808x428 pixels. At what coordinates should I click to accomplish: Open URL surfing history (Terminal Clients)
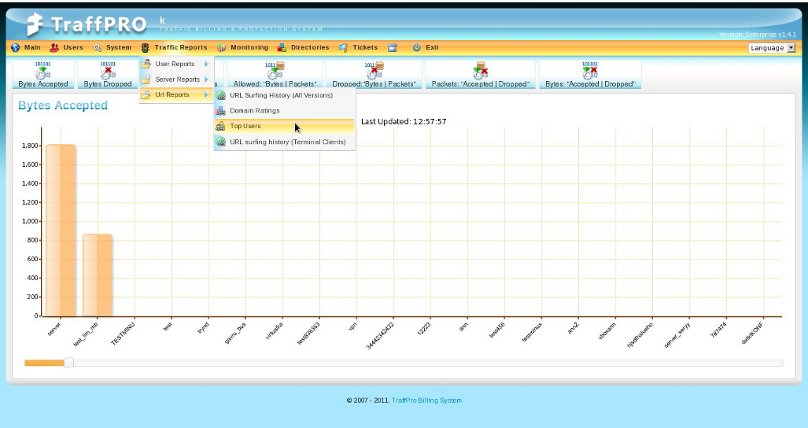[287, 142]
